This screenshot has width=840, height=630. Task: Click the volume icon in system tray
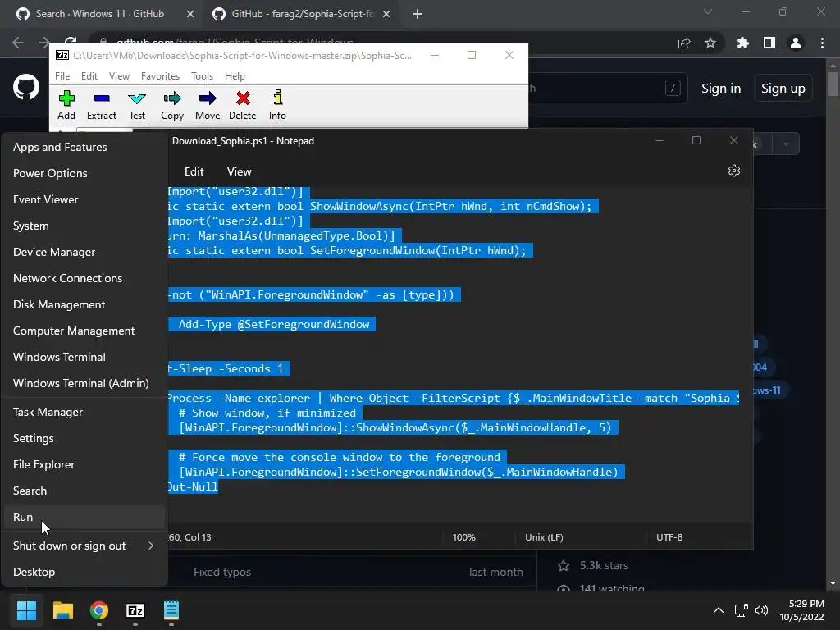pyautogui.click(x=761, y=610)
